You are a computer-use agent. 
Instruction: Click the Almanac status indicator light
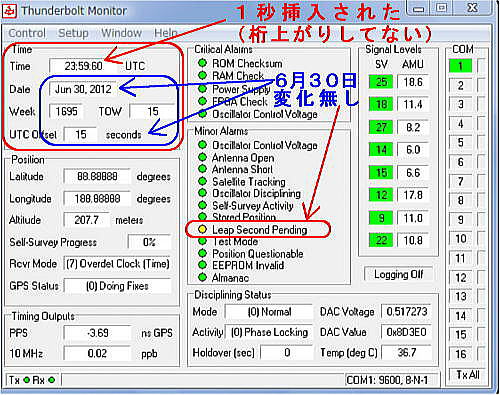point(202,277)
